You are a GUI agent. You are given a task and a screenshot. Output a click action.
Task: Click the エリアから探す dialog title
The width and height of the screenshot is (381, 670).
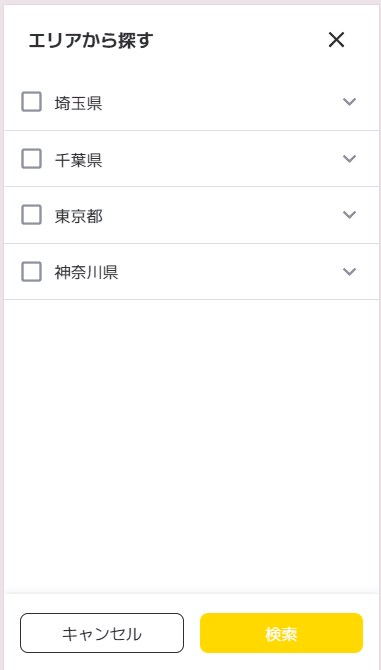91,41
